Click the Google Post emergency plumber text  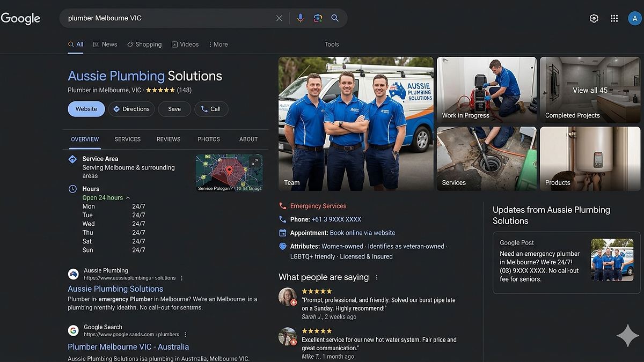pos(540,267)
